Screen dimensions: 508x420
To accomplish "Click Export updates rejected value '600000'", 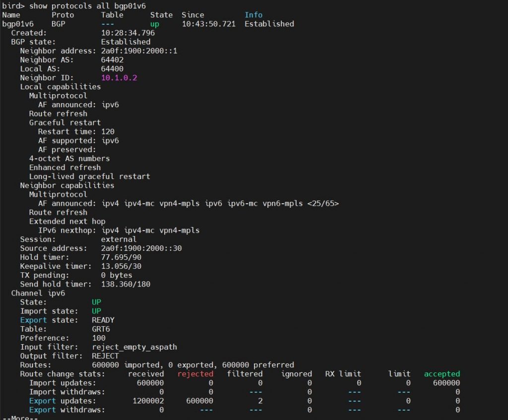I will (x=199, y=401).
